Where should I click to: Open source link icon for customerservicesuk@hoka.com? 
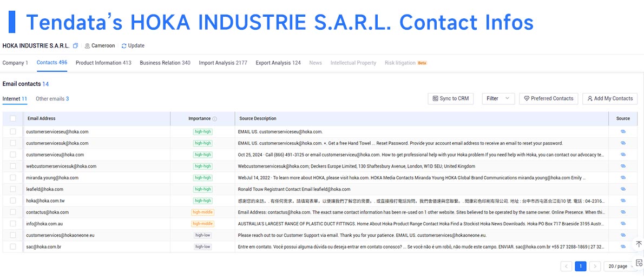[623, 143]
